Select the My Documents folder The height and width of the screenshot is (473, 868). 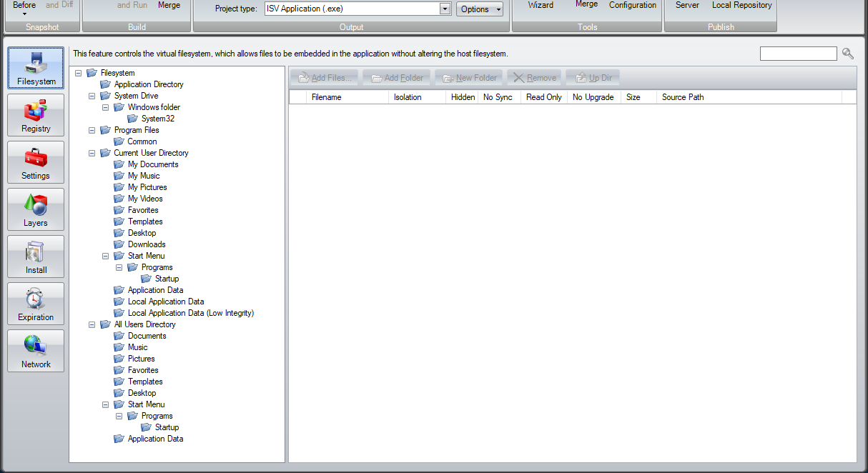pos(152,164)
